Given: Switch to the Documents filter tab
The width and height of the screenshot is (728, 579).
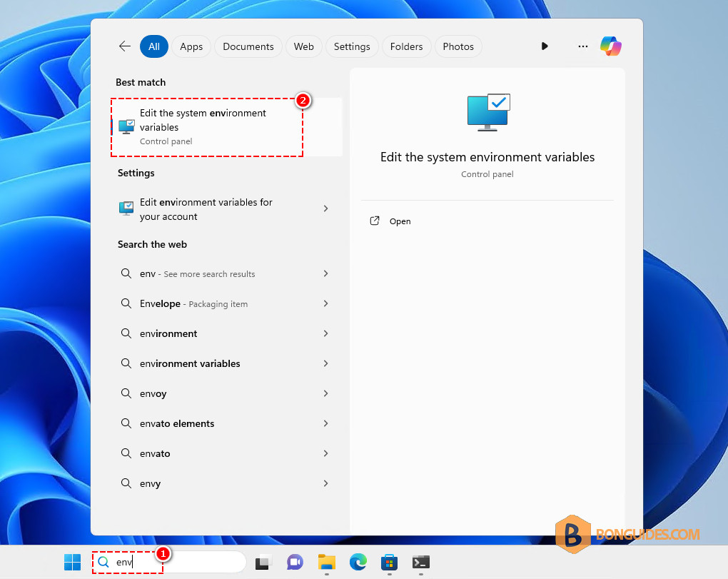Looking at the screenshot, I should [248, 46].
